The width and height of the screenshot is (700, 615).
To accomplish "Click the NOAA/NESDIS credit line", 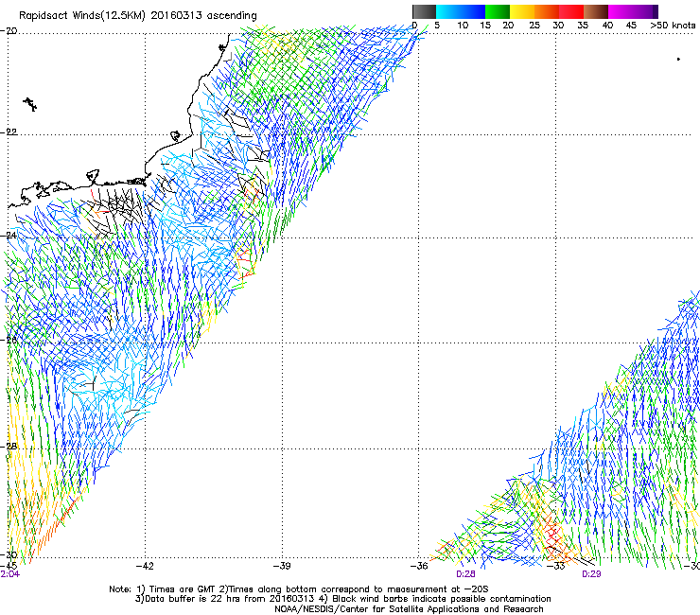I will [409, 609].
